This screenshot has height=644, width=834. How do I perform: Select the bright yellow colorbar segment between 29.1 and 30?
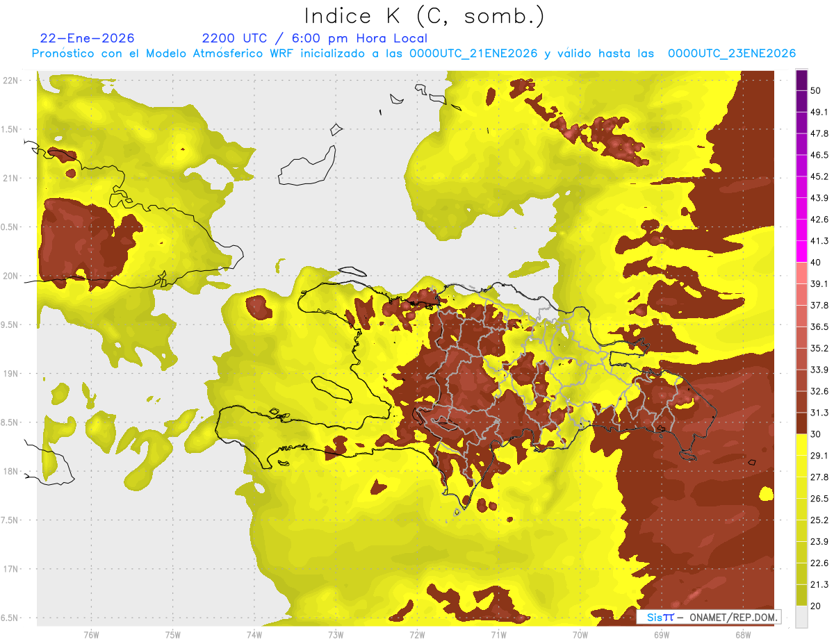(x=801, y=445)
